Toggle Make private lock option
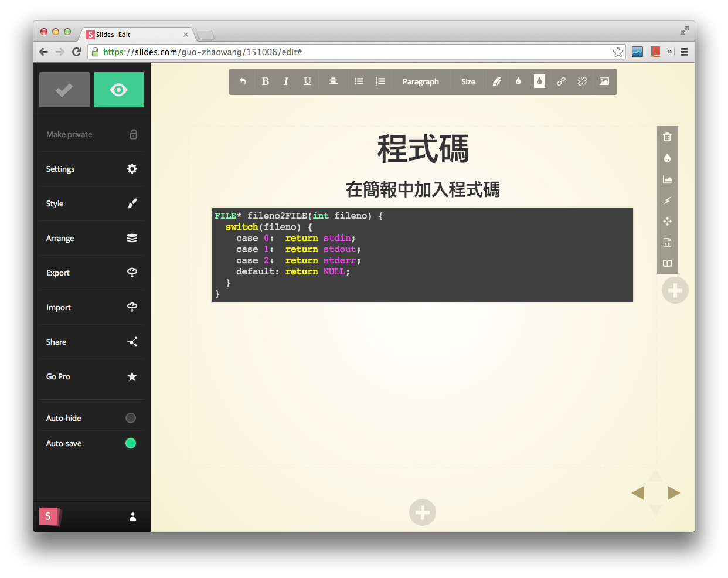 click(133, 134)
